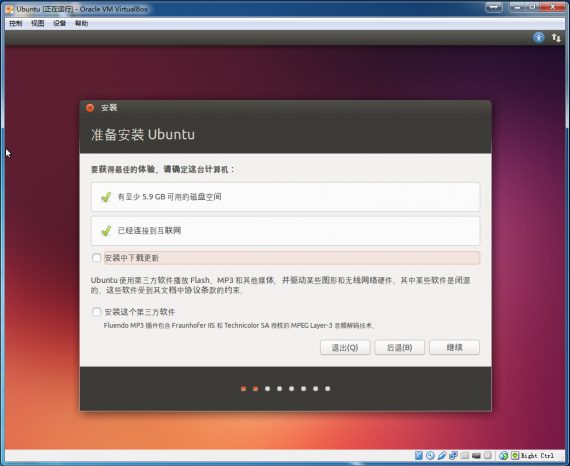Viewport: 570px width, 466px height.
Task: Open the accessibility indicator in Ubuntu top panel
Action: (x=538, y=37)
